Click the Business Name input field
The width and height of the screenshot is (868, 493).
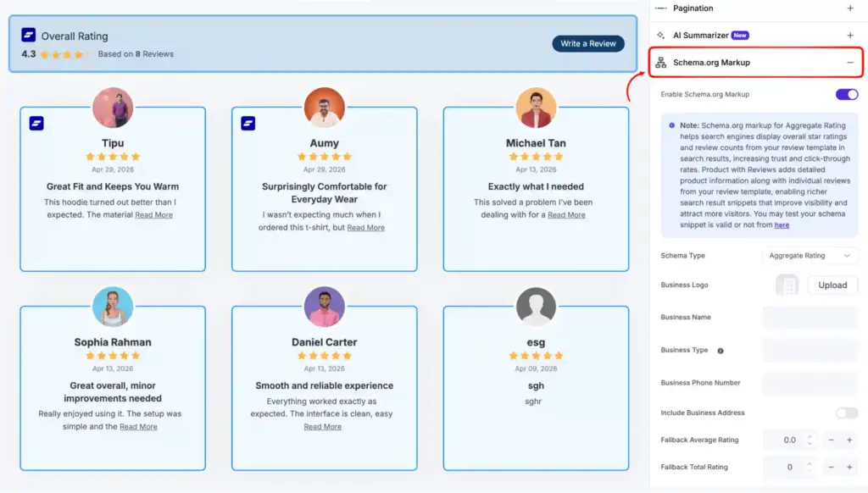point(810,318)
